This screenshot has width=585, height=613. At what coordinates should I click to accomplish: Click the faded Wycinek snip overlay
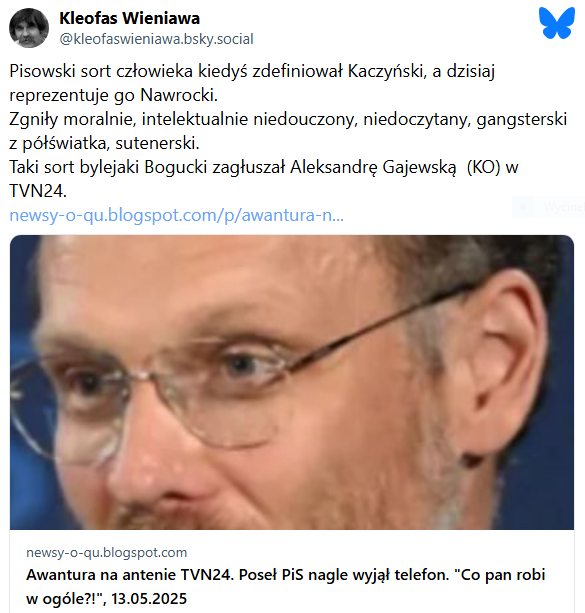(x=549, y=207)
